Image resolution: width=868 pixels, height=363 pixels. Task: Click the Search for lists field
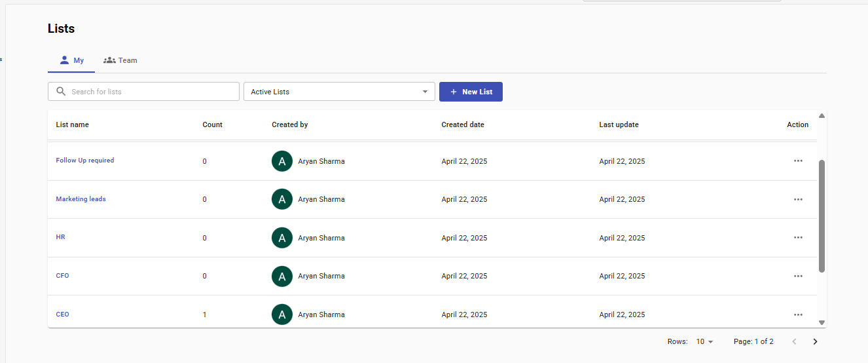point(151,92)
